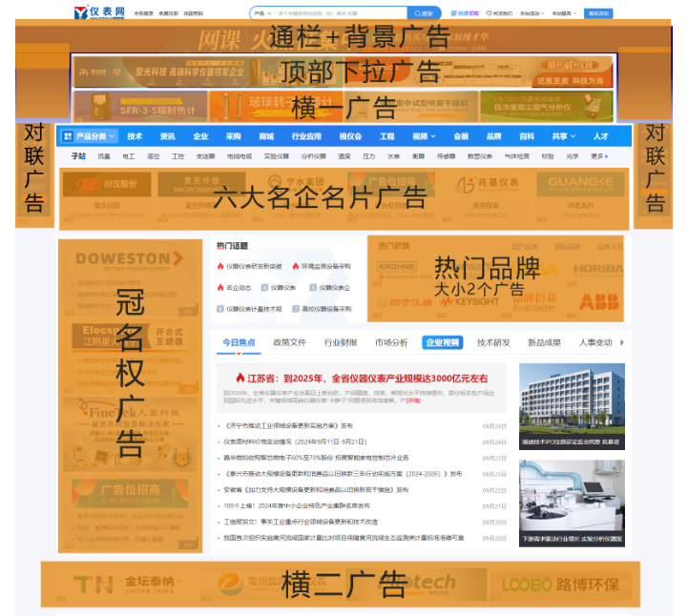
Task: Switch to the 政策文件 tab
Action: [x=289, y=342]
